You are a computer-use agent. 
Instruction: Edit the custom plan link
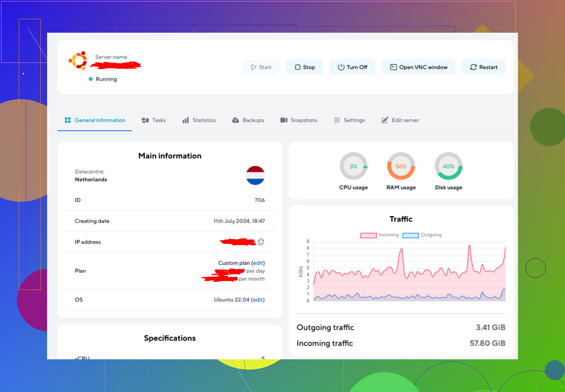click(258, 263)
